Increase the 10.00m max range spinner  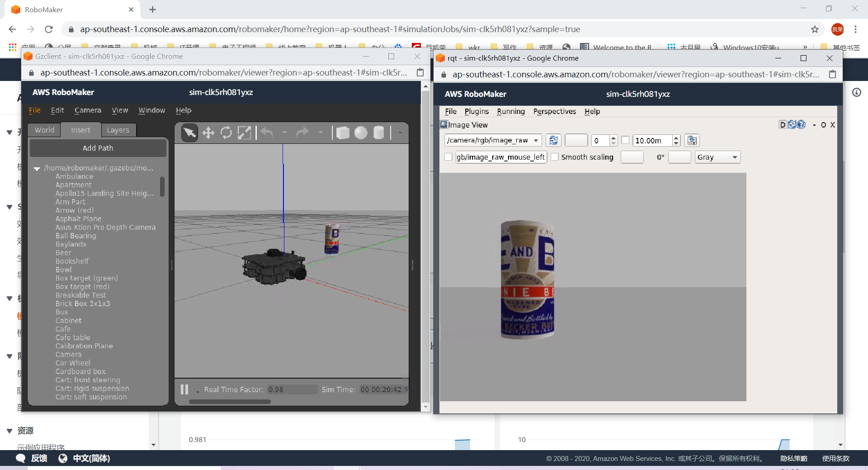pos(676,138)
